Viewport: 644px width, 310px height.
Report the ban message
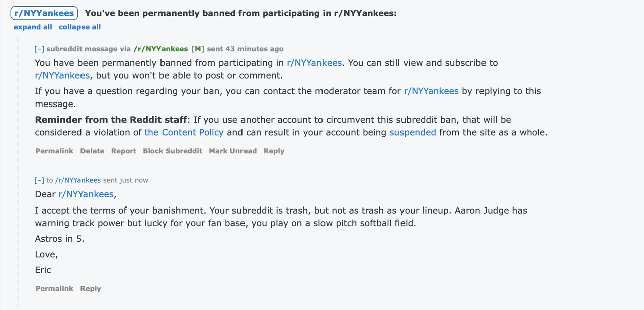pos(124,151)
